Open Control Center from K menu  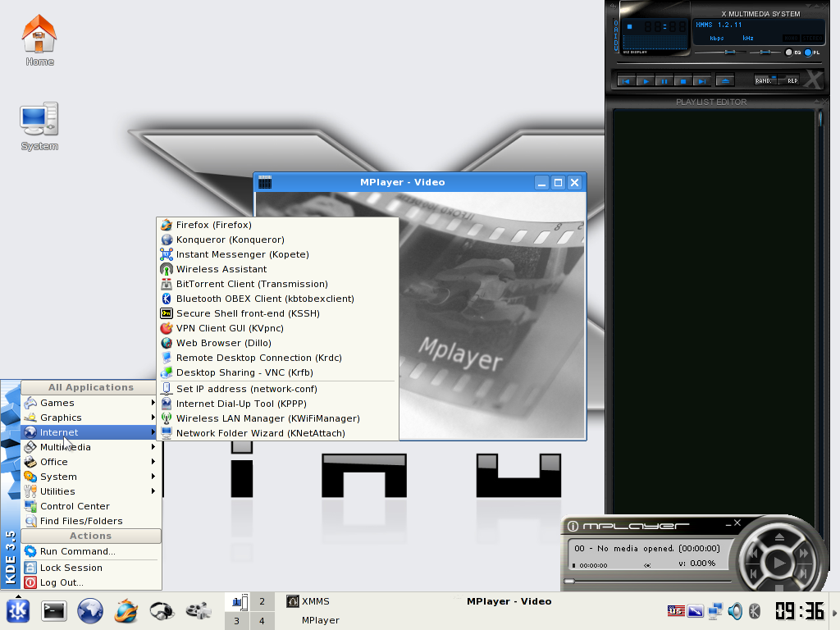click(91, 506)
